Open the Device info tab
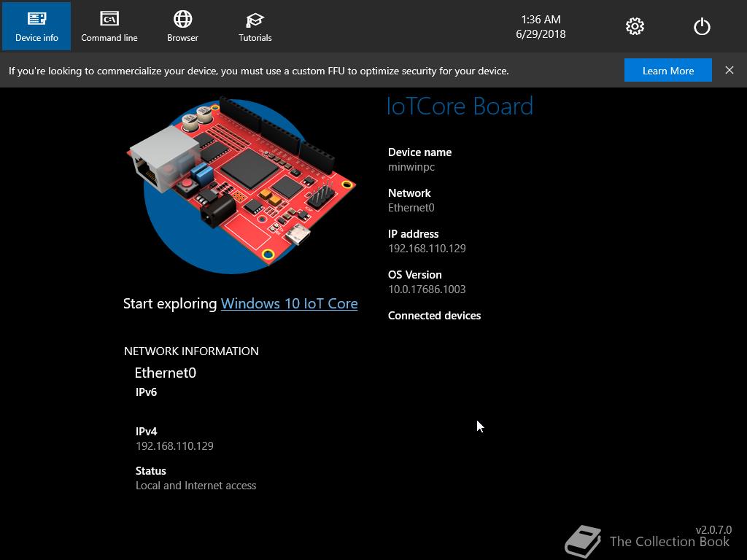The image size is (747, 560). click(x=36, y=26)
